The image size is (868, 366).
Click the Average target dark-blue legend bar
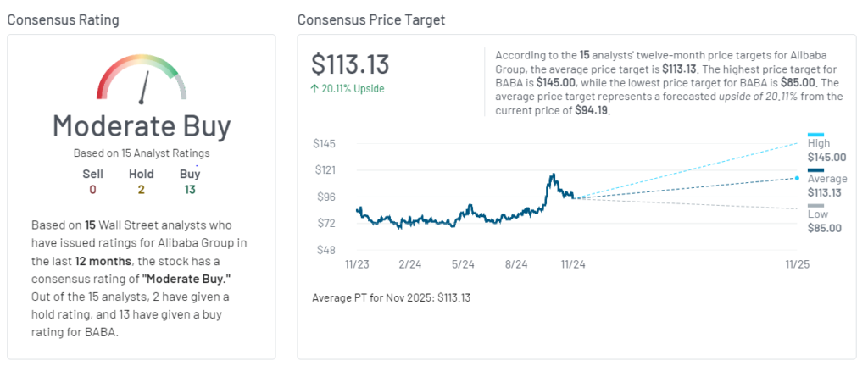click(x=815, y=170)
